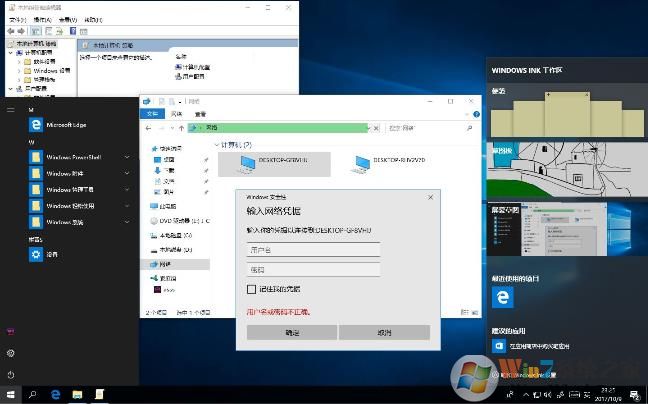This screenshot has height=404, width=648.
Task: Open File Explorer from the taskbar
Action: click(77, 394)
